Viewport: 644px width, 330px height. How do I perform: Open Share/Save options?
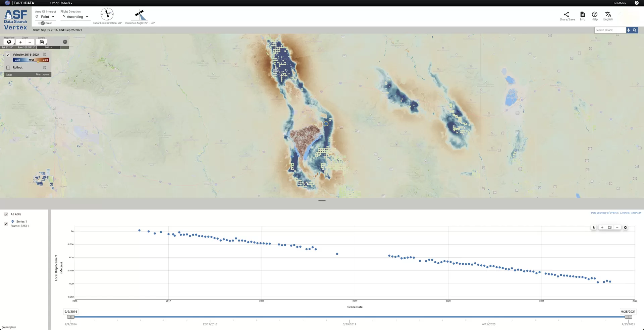click(567, 16)
